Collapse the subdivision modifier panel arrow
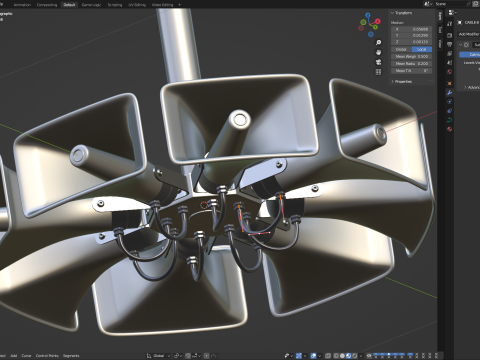 [461, 45]
